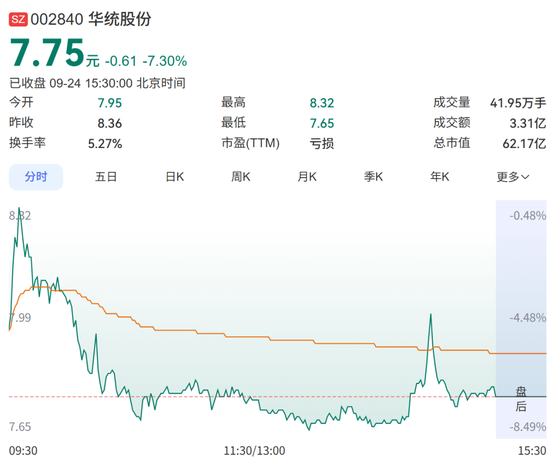This screenshot has height=464, width=550.
Task: Click the market cap value 62.17亿
Action: tap(524, 144)
